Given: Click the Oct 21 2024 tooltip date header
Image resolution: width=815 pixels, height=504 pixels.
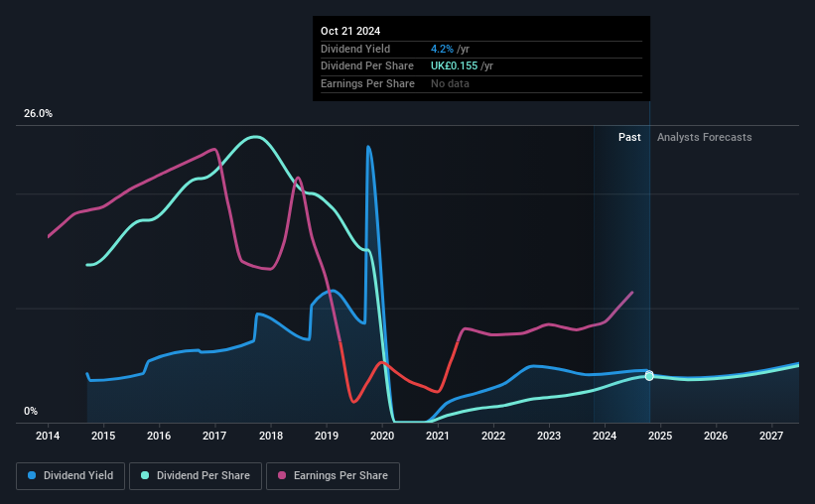Looking at the screenshot, I should [x=350, y=31].
